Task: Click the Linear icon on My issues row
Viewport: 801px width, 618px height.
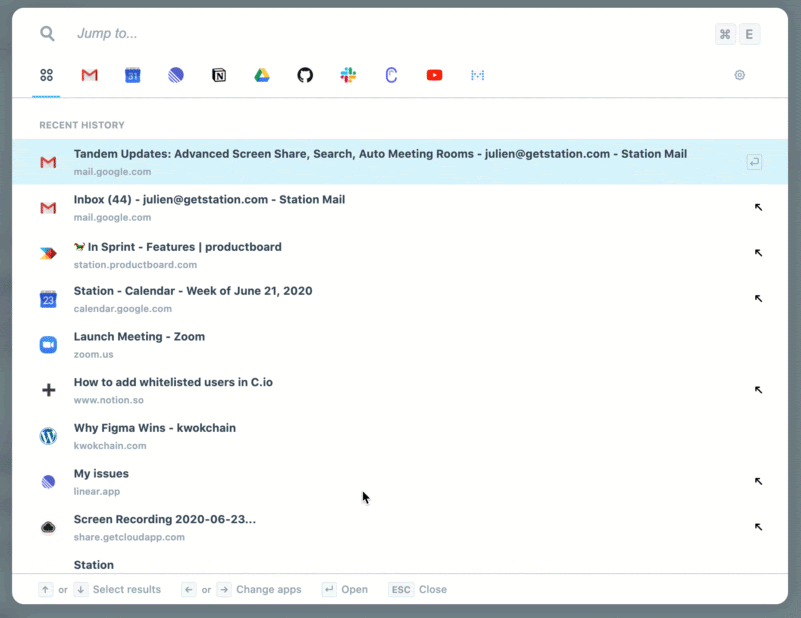Action: point(48,482)
